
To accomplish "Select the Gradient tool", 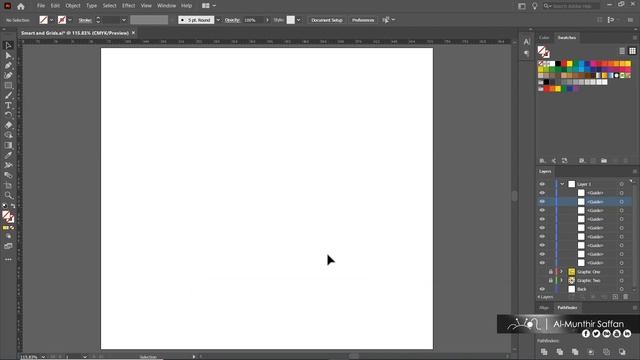I will coord(8,145).
